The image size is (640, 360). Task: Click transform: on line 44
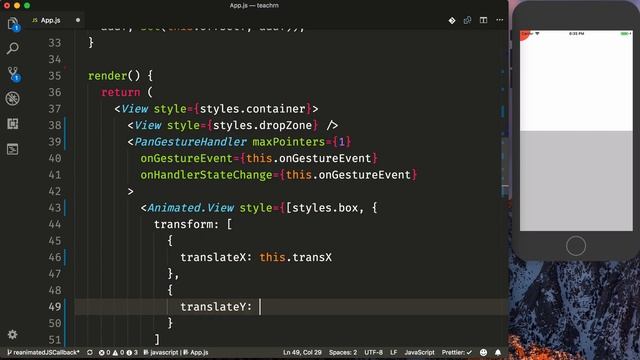pos(187,224)
